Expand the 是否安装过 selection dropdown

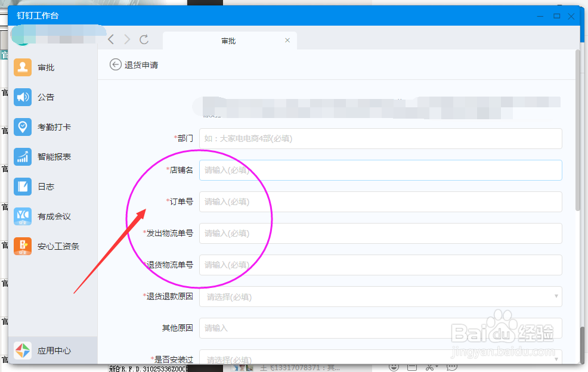[382, 358]
